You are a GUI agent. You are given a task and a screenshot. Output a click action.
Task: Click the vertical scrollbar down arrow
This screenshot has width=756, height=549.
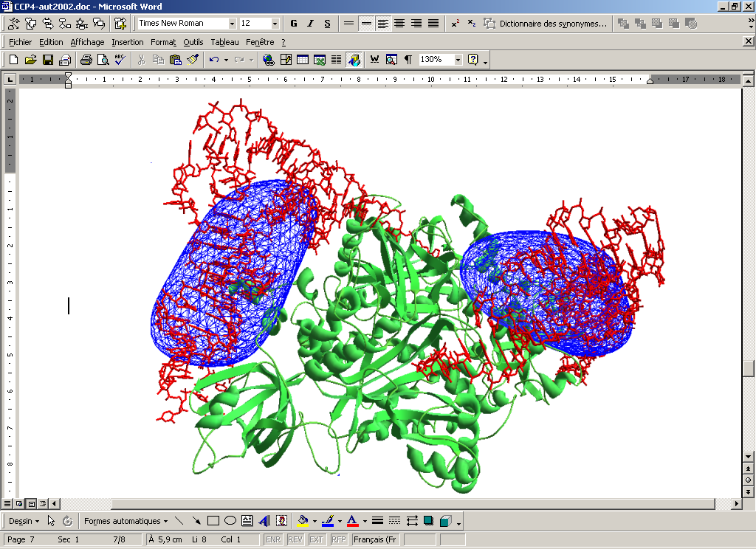[x=749, y=455]
